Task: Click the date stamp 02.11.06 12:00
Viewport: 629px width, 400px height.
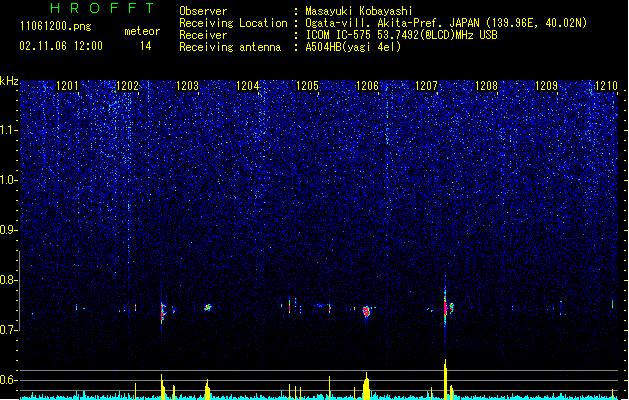Action: pos(61,46)
